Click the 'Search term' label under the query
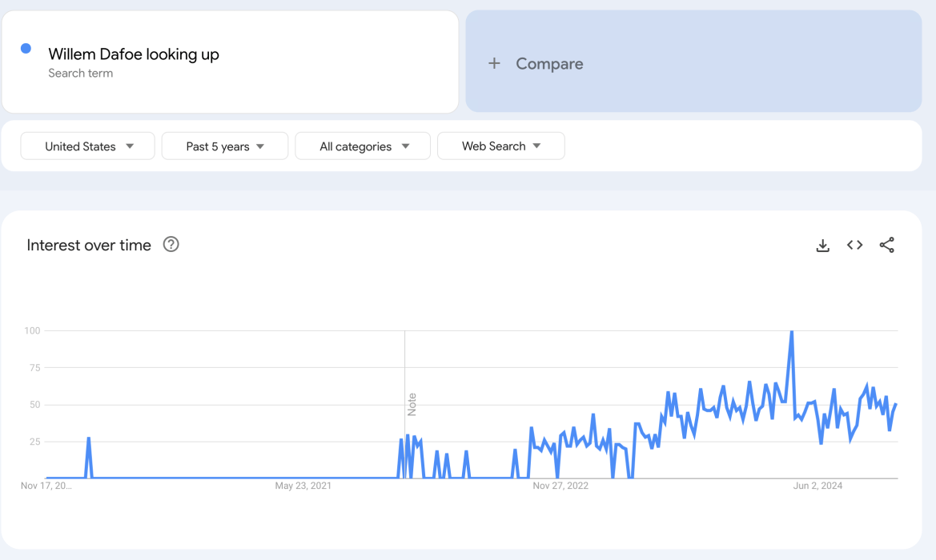The width and height of the screenshot is (936, 560). pyautogui.click(x=80, y=74)
